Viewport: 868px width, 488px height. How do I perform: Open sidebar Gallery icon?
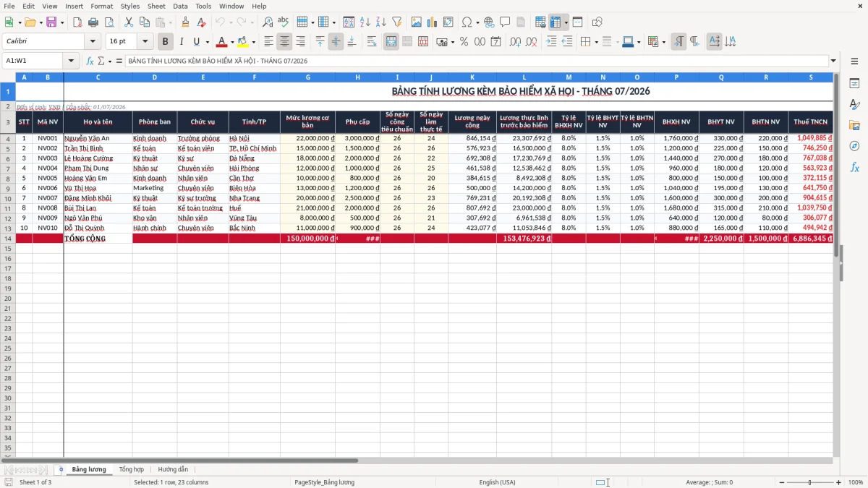point(854,126)
